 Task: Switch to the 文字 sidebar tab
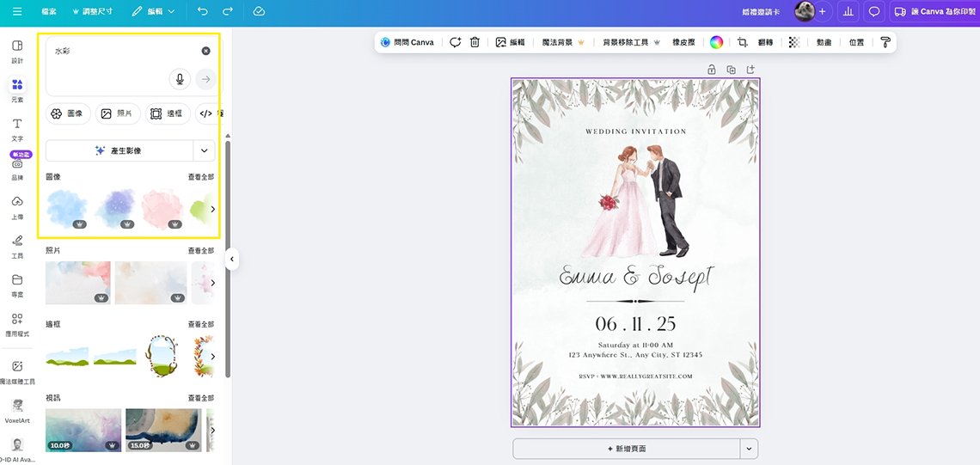click(x=17, y=129)
